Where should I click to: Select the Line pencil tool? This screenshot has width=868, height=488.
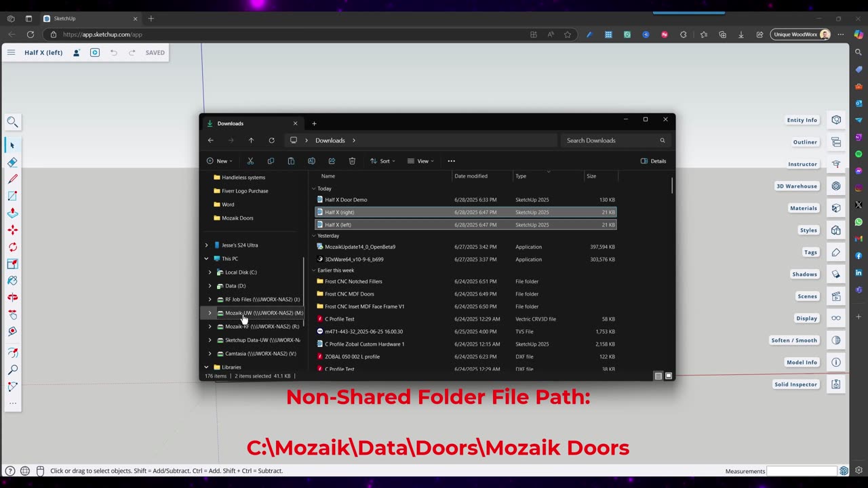pos(12,179)
